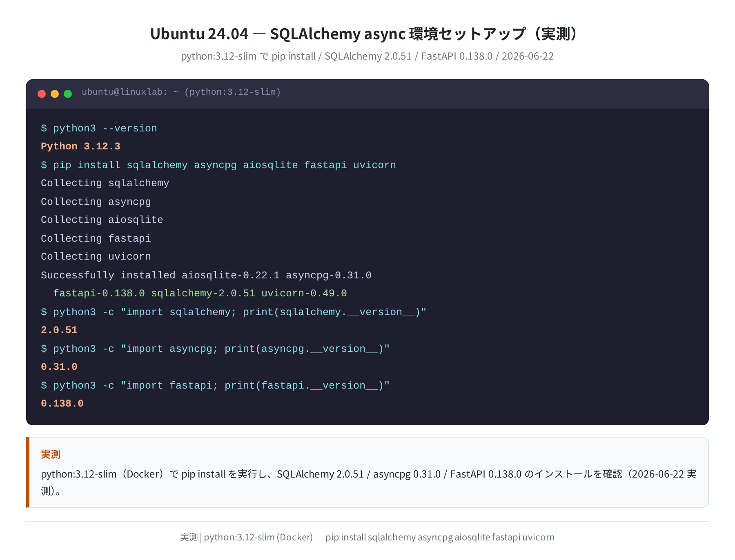
Task: Click the command '$ python3 --version'
Action: coord(99,128)
